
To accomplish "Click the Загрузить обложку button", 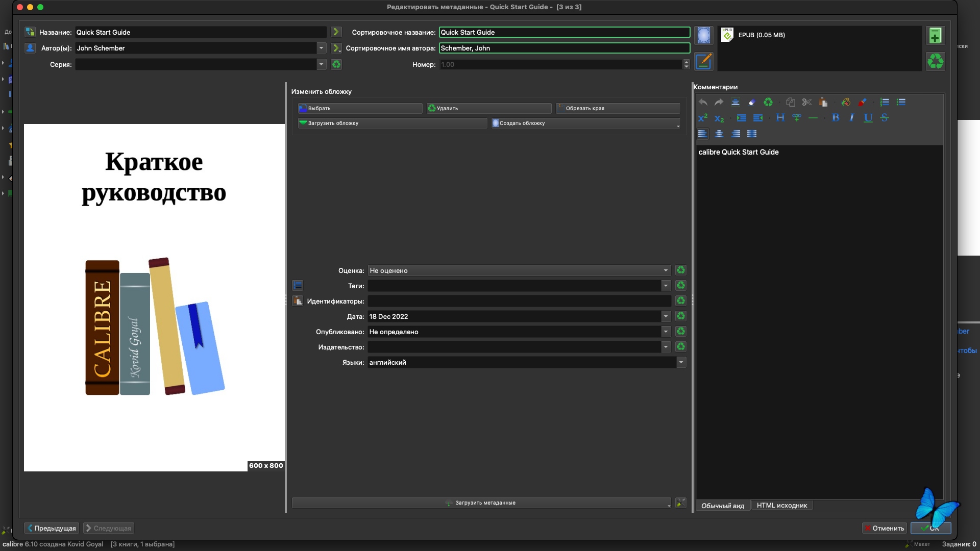I will click(x=392, y=123).
